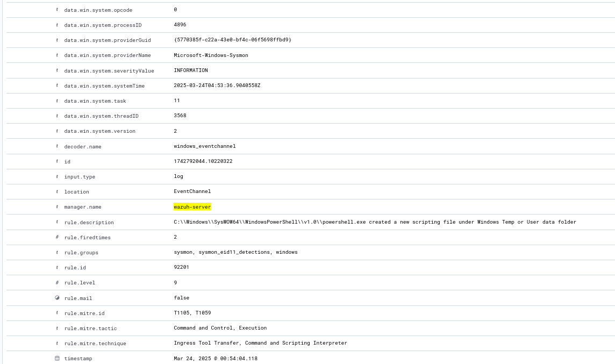Screen dimensions: 615x364
Task: Click the rule.groups field name
Action: tap(81, 252)
